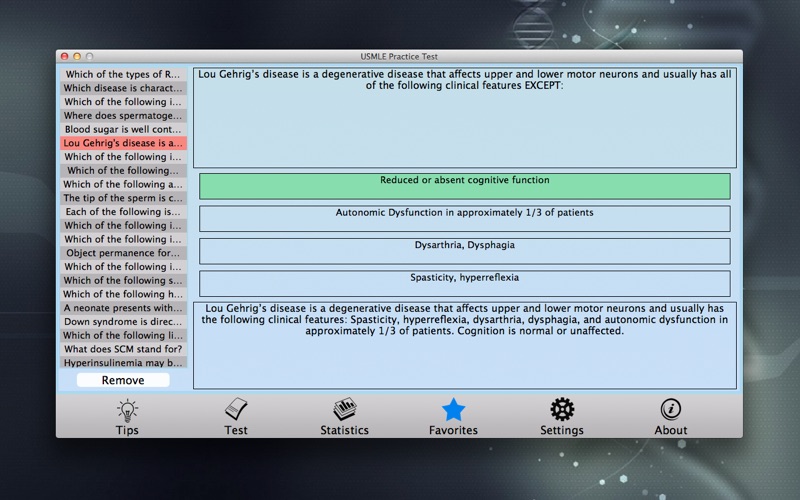Switch to the Test tab

pyautogui.click(x=236, y=417)
